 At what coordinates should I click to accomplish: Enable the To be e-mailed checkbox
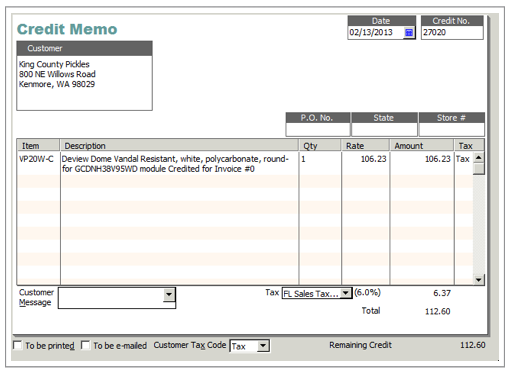[x=86, y=345]
